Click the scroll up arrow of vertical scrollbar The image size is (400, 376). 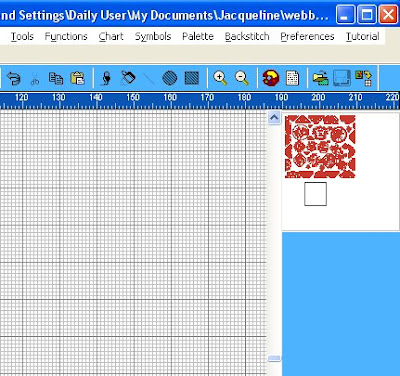tap(274, 117)
